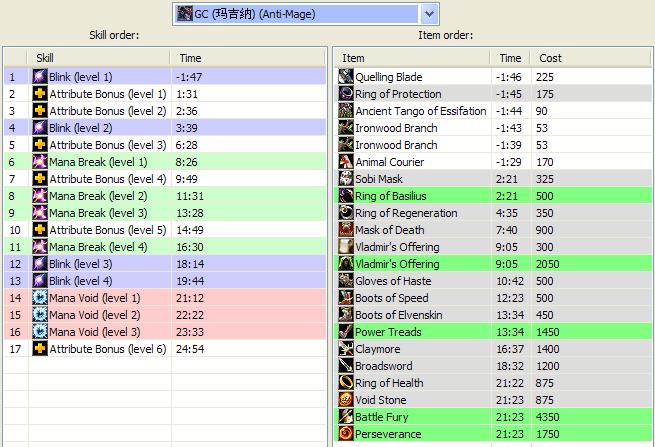655x447 pixels.
Task: Click the Battle Fury item icon
Action: pos(346,417)
